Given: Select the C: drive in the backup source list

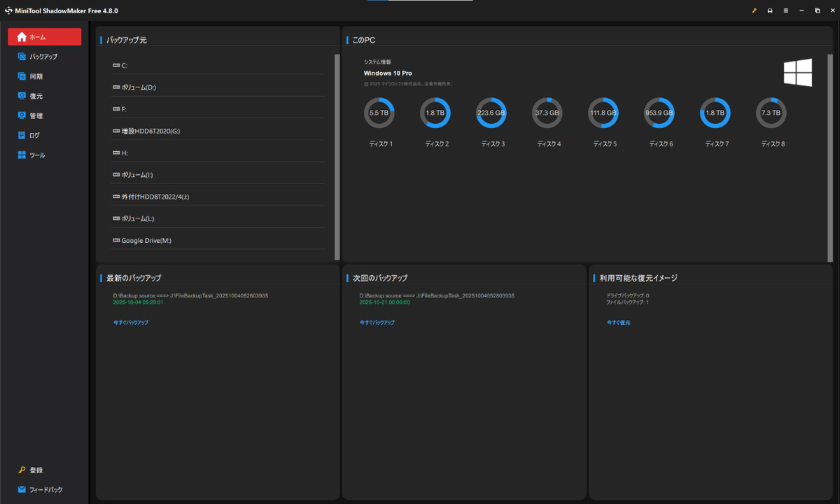Looking at the screenshot, I should (218, 65).
